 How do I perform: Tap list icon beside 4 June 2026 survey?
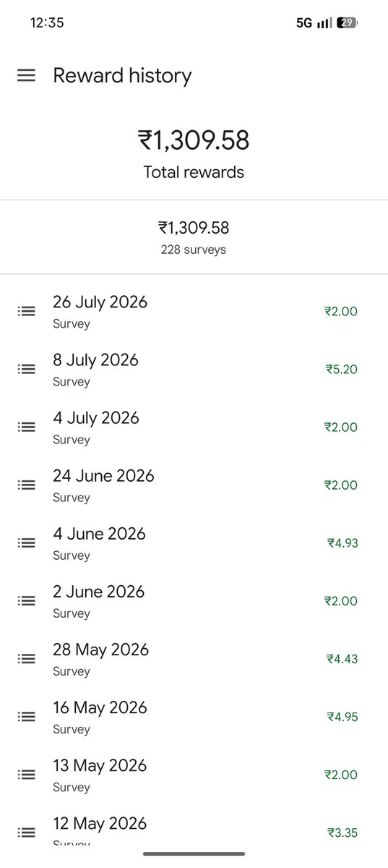tap(26, 542)
